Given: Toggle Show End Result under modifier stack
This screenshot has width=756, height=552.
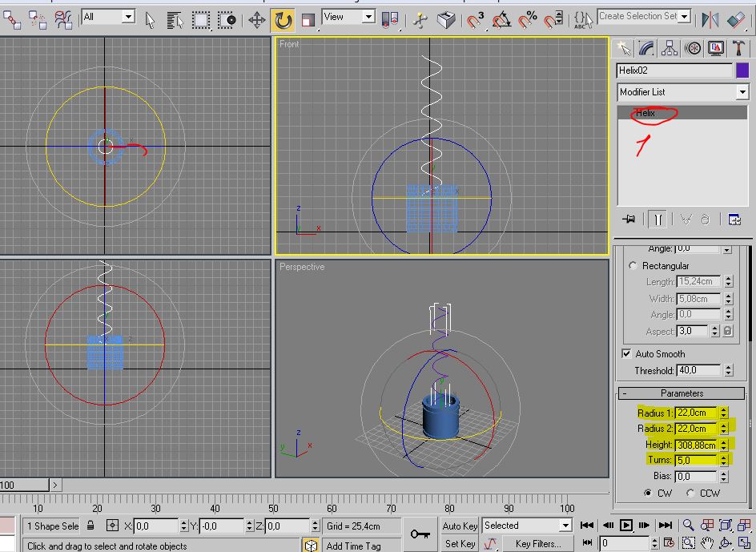Looking at the screenshot, I should [x=657, y=220].
